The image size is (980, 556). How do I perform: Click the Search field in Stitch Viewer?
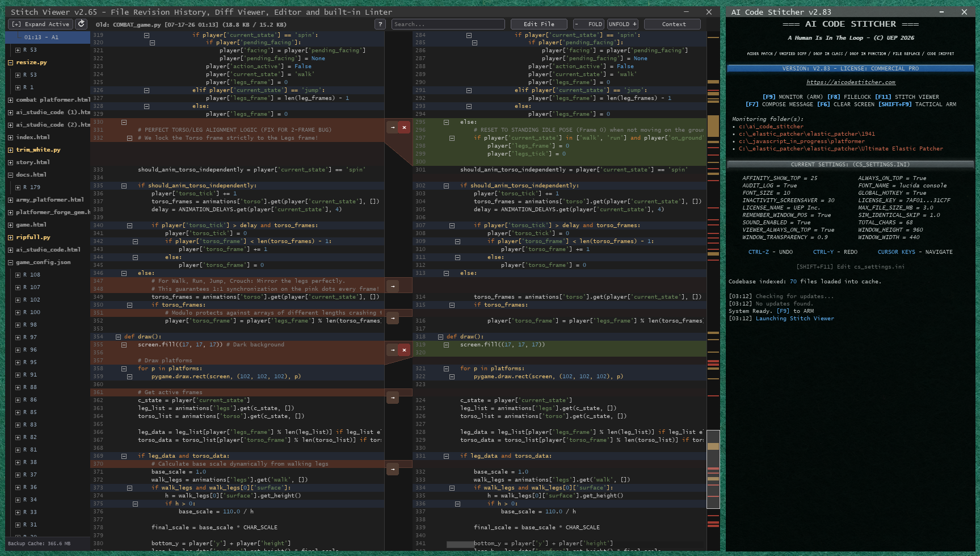tap(448, 24)
